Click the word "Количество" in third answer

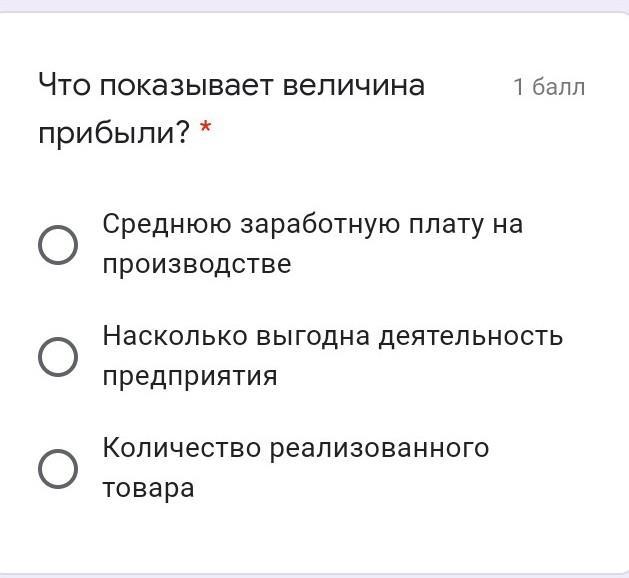click(182, 448)
